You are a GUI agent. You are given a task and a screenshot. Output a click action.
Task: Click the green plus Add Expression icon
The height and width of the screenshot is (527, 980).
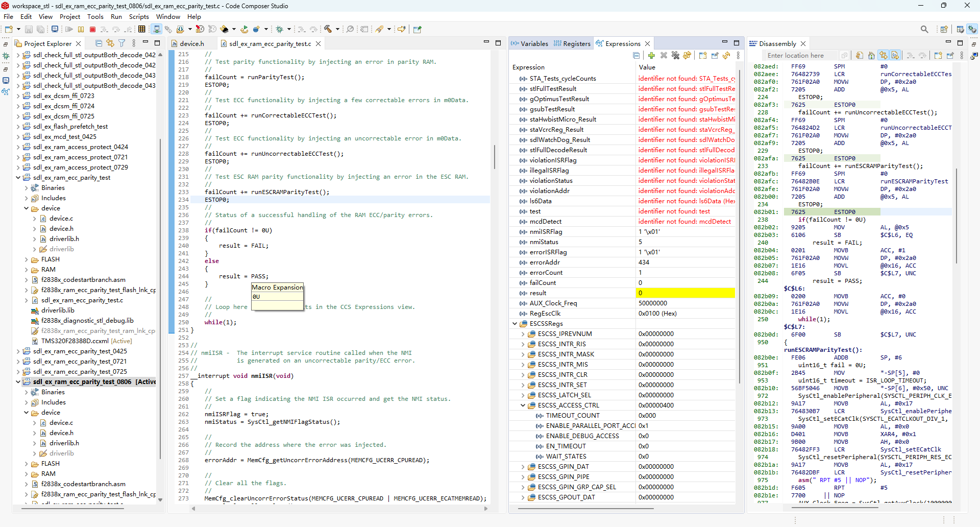(651, 55)
